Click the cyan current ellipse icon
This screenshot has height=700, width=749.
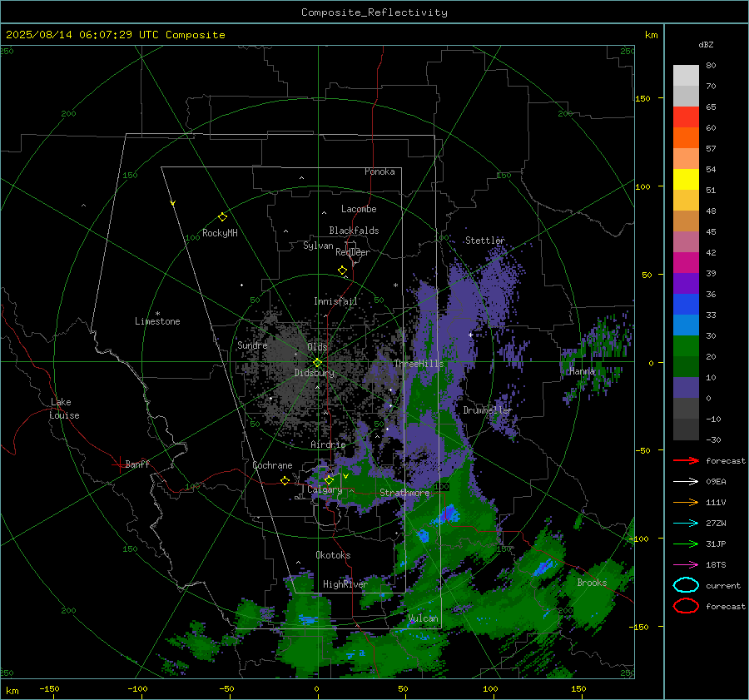pyautogui.click(x=686, y=585)
